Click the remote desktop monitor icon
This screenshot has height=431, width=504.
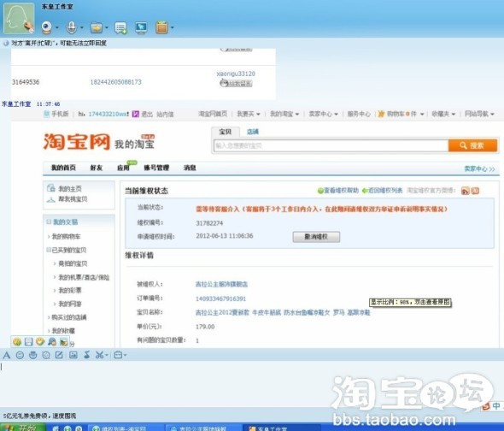(x=142, y=27)
